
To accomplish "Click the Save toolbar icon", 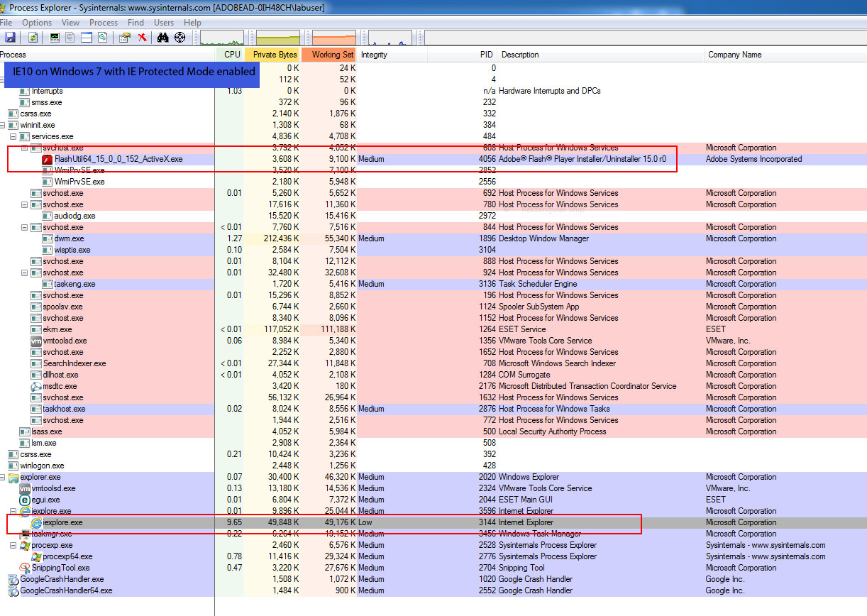I will pyautogui.click(x=10, y=38).
